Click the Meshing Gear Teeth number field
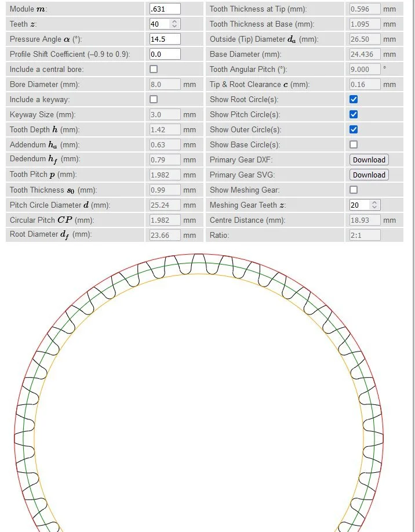Image resolution: width=415 pixels, height=532 pixels. [x=359, y=205]
